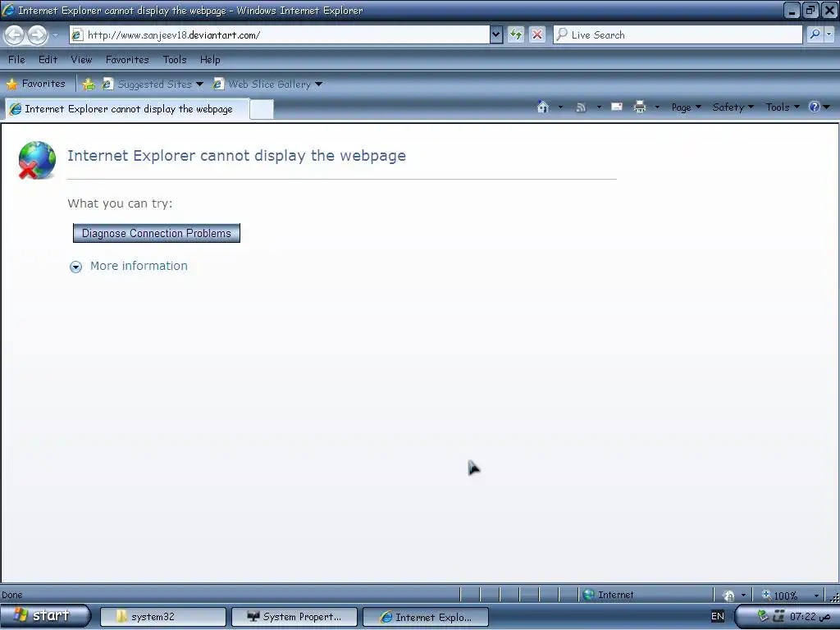840x630 pixels.
Task: Click the first system tray network icon
Action: 763,616
